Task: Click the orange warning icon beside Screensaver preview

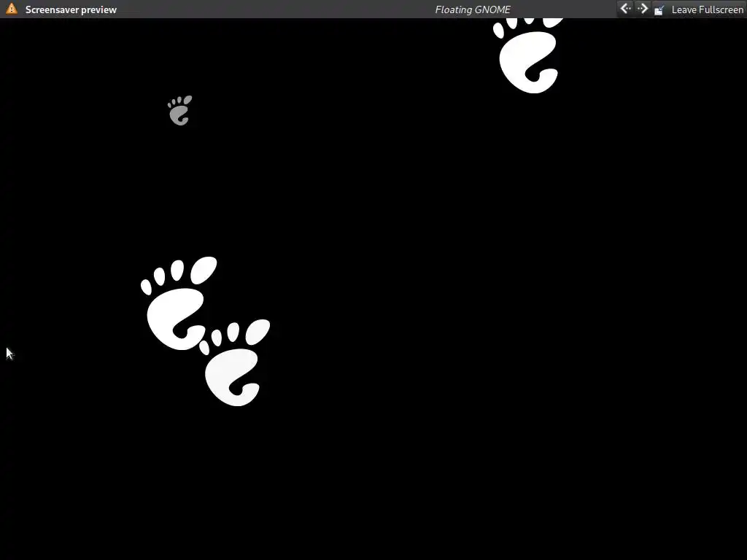Action: [12, 9]
